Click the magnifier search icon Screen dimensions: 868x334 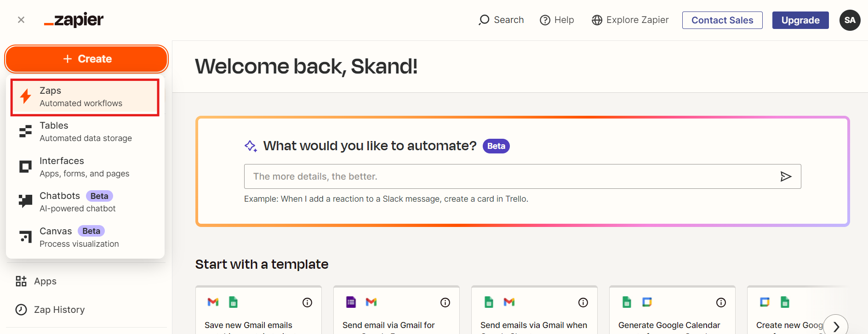coord(484,20)
